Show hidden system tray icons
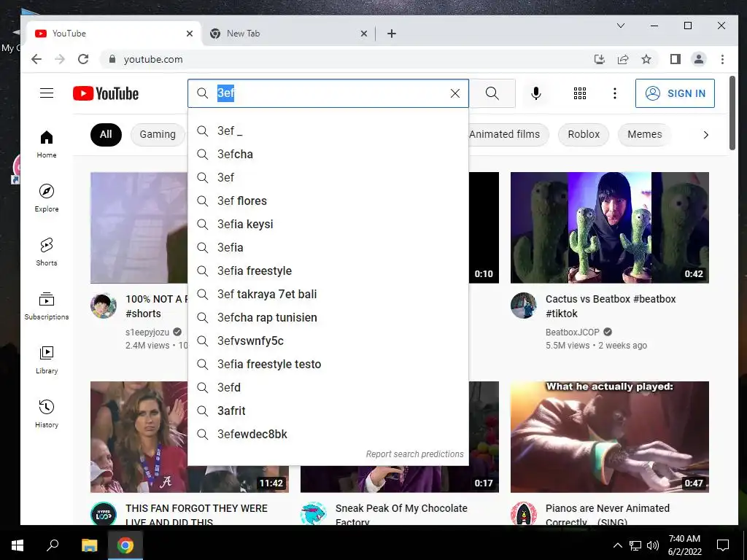 click(617, 545)
